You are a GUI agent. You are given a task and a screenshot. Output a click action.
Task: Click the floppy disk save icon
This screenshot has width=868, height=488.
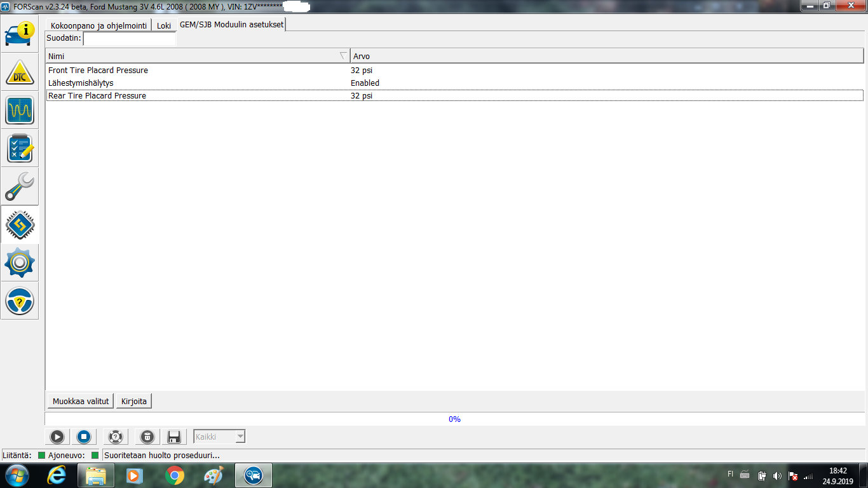173,437
